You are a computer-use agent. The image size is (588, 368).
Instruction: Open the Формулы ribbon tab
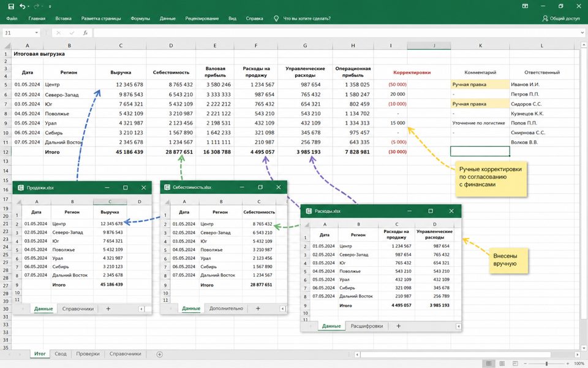pos(140,18)
